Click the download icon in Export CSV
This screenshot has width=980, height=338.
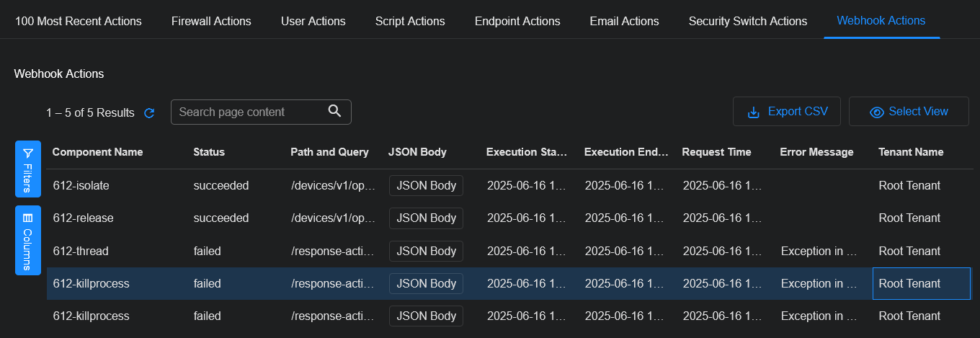point(754,112)
